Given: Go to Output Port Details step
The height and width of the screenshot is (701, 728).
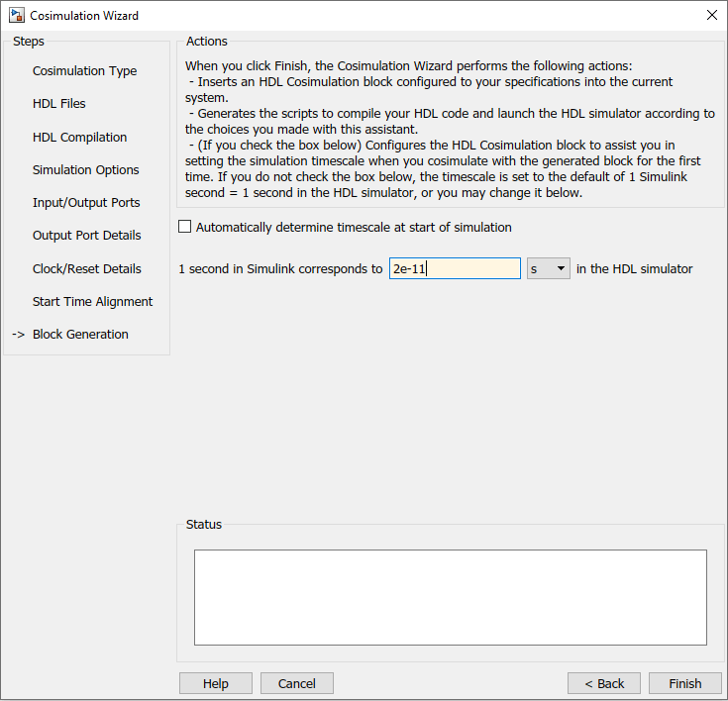Looking at the screenshot, I should pos(86,236).
